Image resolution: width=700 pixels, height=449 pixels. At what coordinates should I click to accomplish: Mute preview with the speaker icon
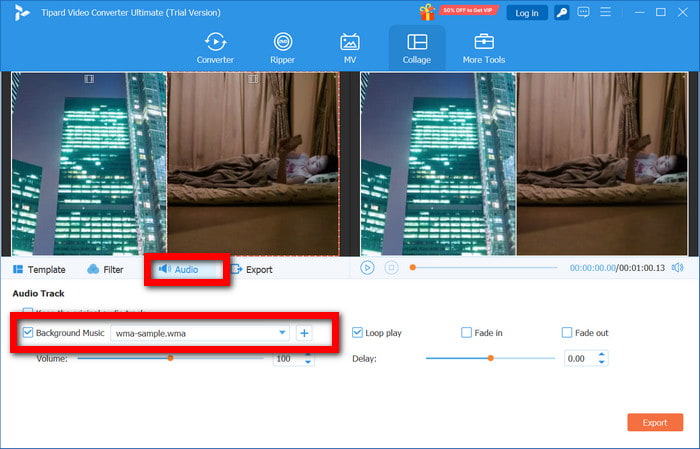pyautogui.click(x=677, y=268)
